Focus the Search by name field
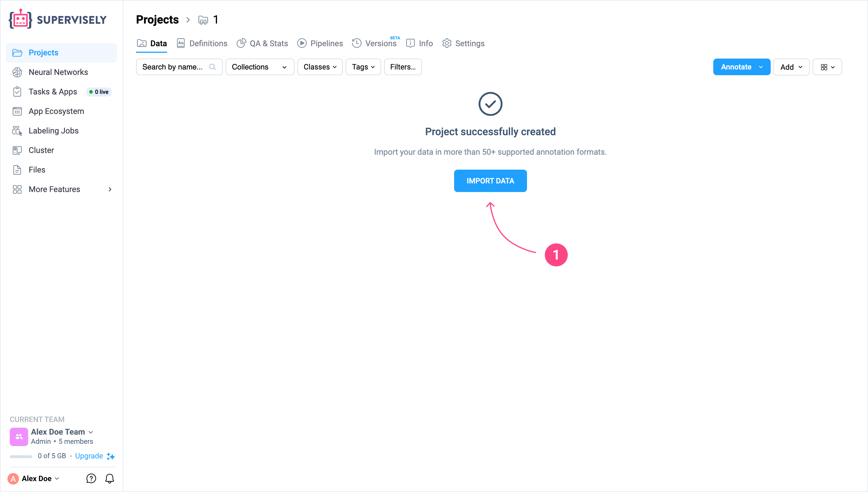The width and height of the screenshot is (868, 492). (x=173, y=67)
